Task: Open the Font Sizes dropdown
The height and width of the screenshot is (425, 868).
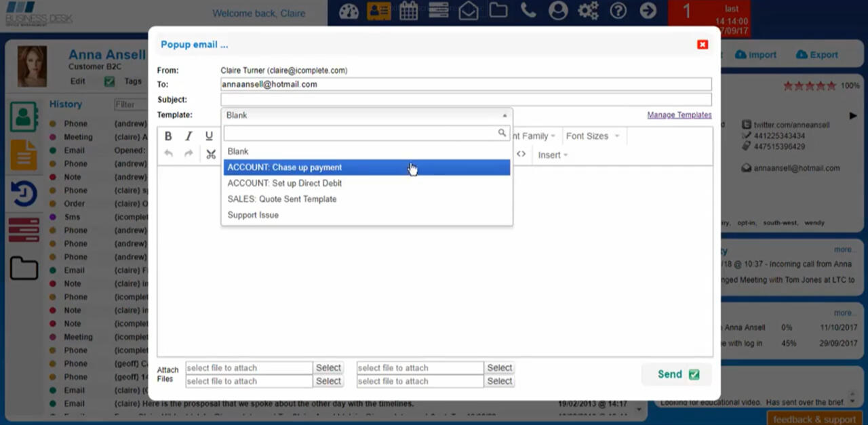Action: 587,136
